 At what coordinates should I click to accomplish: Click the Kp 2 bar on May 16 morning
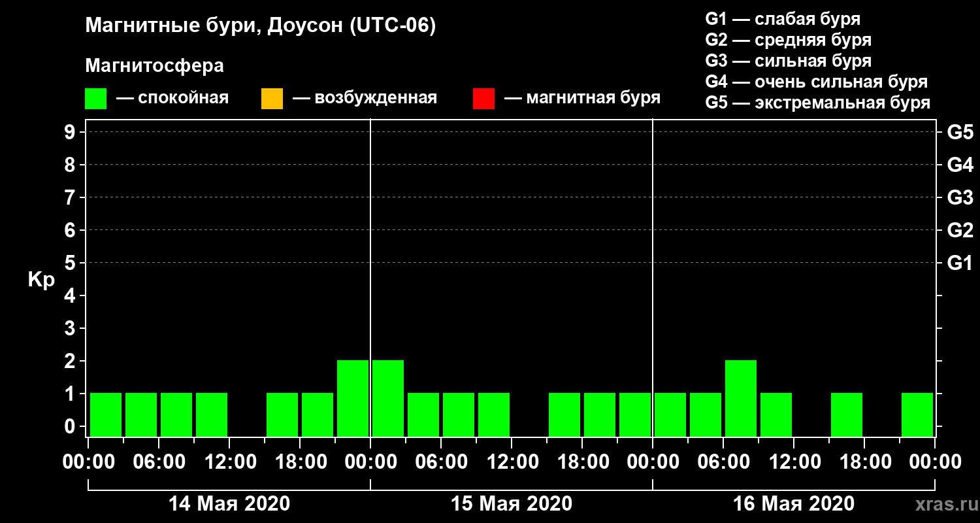741,398
